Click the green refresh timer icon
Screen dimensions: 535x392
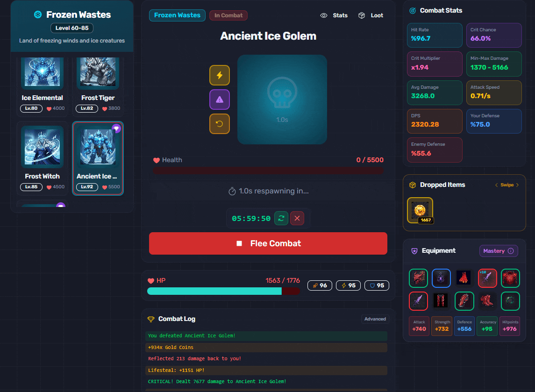(281, 218)
